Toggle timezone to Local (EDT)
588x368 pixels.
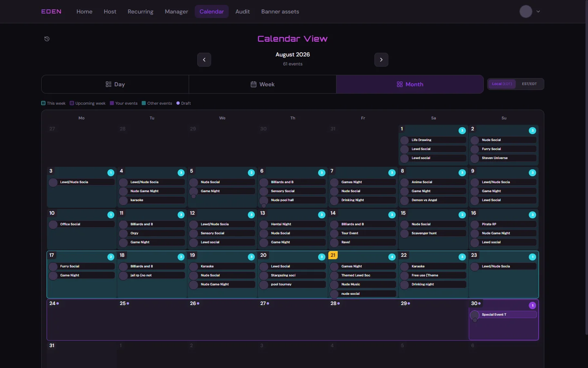[502, 84]
